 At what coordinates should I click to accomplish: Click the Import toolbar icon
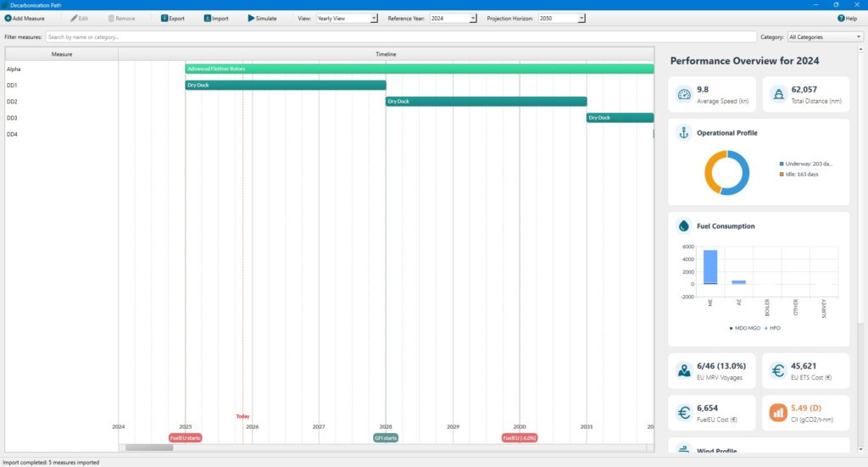point(208,18)
